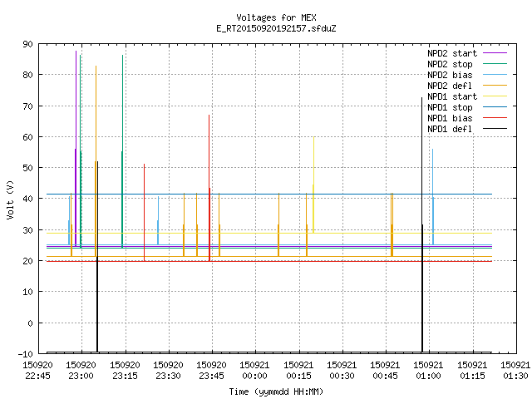Click the 'NPD2 start' legend label
This screenshot has height=399, width=532.
point(452,53)
